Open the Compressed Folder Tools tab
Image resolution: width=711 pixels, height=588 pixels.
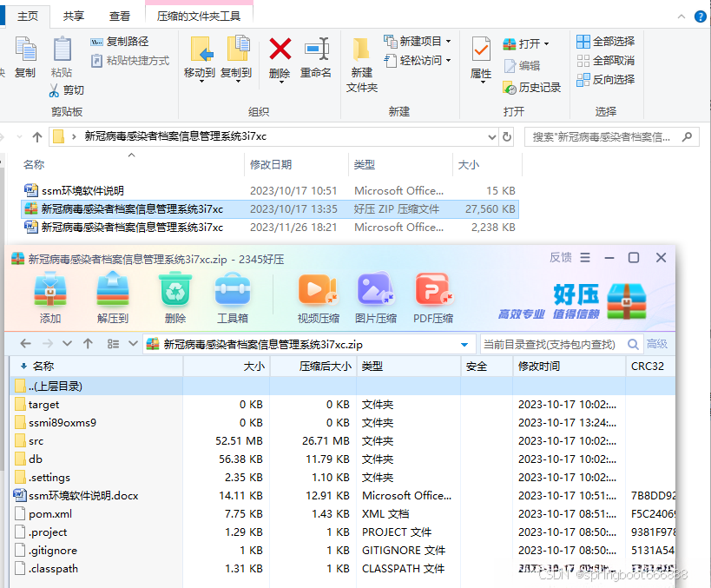(199, 17)
